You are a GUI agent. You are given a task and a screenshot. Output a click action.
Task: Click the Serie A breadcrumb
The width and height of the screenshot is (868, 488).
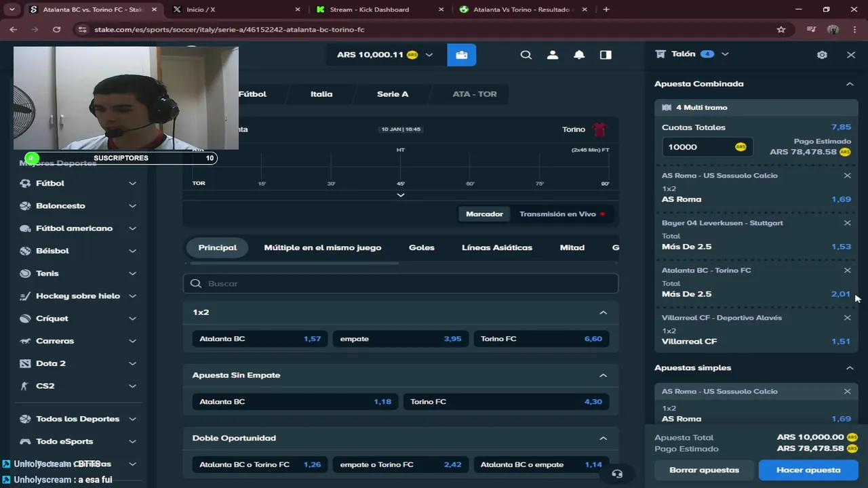click(x=393, y=94)
